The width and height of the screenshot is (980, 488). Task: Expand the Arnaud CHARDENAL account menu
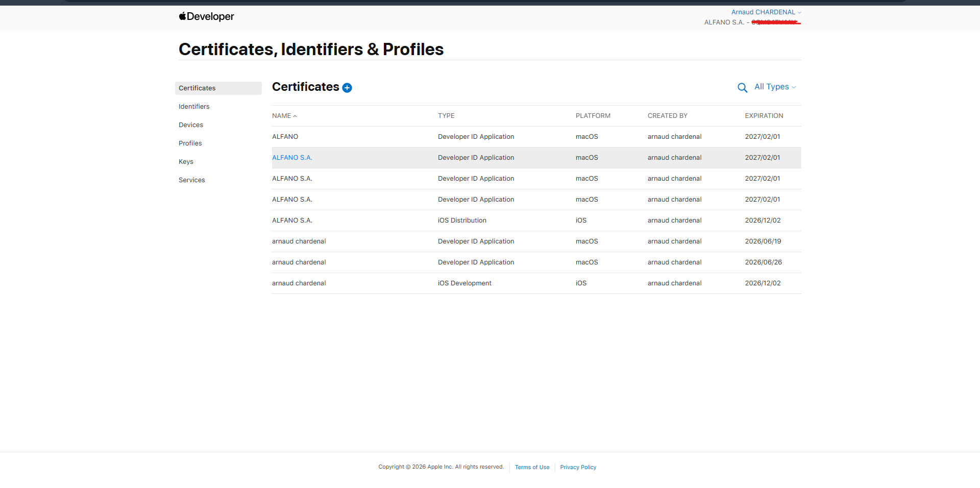(x=766, y=12)
